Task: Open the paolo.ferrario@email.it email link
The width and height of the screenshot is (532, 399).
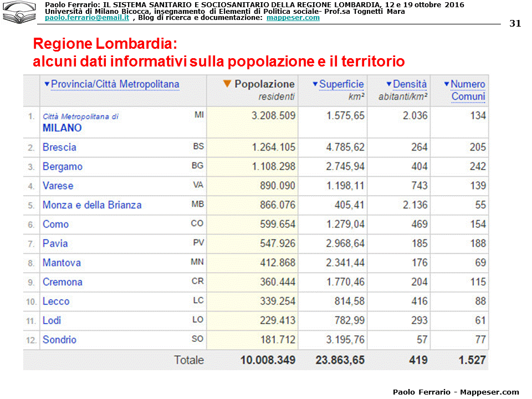Action: [x=87, y=18]
